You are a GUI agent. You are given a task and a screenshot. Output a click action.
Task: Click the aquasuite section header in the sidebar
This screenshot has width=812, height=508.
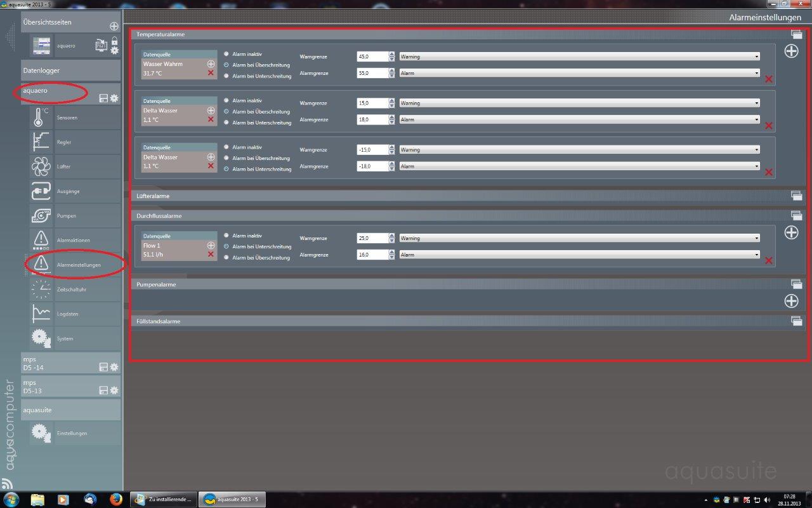70,410
